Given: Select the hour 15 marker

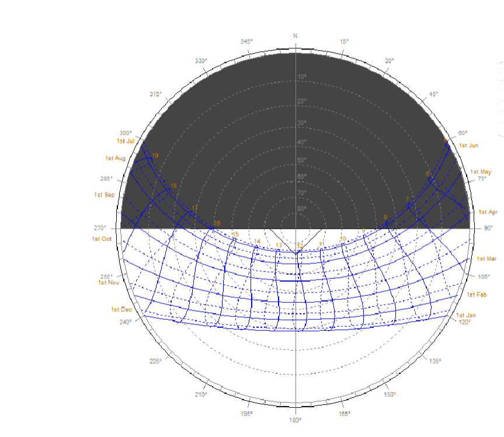Looking at the screenshot, I should click(235, 235).
